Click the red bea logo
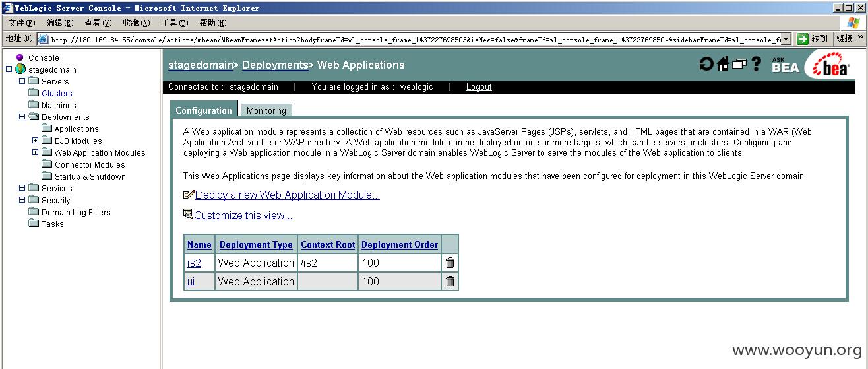This screenshot has width=868, height=369. coord(831,65)
